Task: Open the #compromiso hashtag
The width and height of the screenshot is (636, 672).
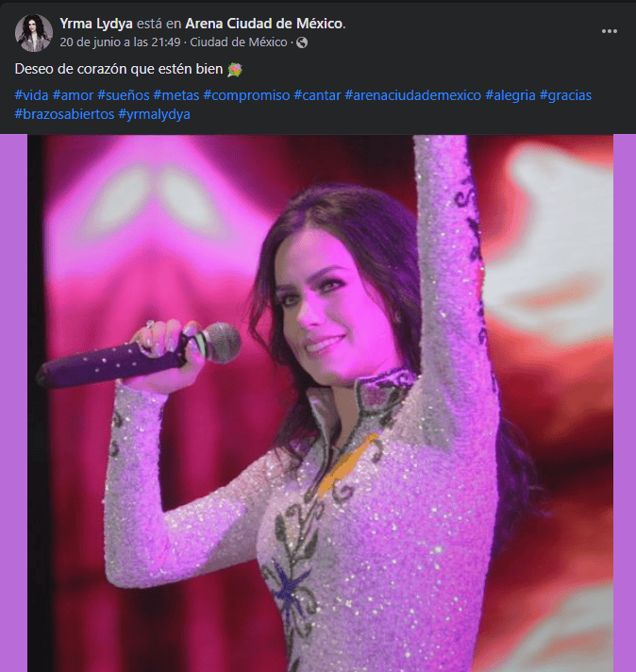Action: tap(245, 95)
